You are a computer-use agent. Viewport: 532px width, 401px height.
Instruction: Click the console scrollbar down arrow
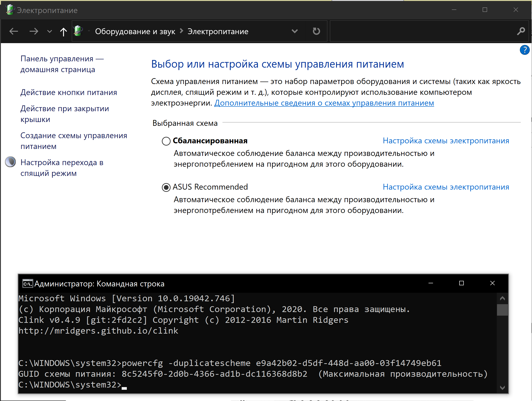click(502, 388)
